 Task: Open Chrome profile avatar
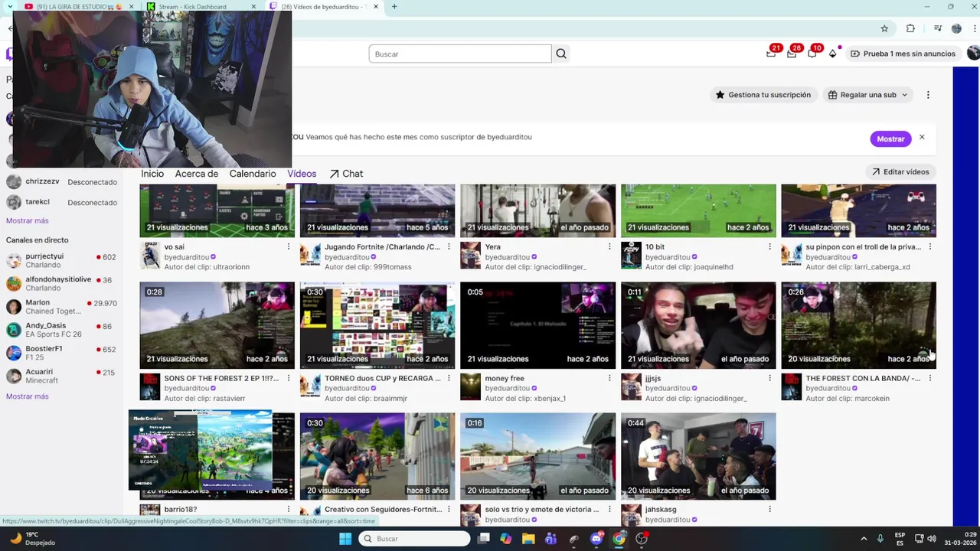click(956, 28)
